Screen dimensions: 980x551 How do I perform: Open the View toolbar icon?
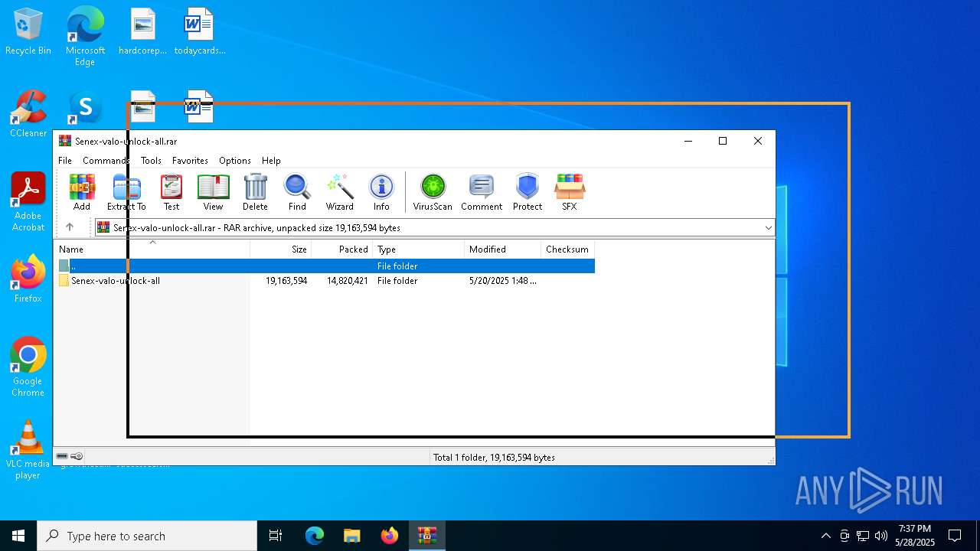click(213, 192)
